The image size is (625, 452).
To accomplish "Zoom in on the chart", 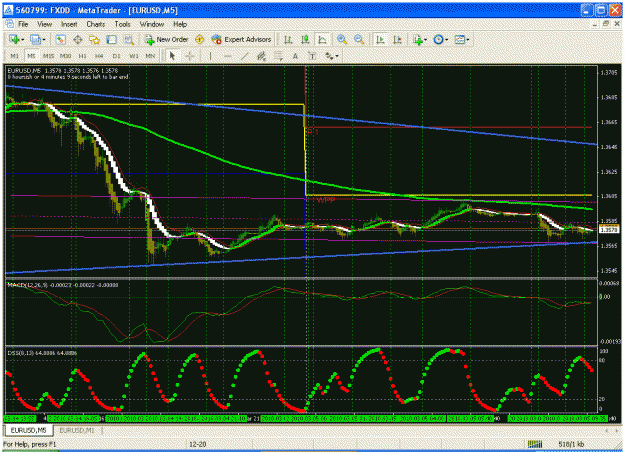I will pyautogui.click(x=342, y=39).
